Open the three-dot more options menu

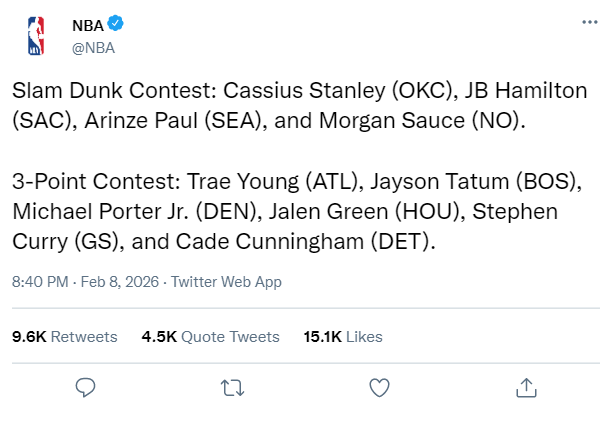(590, 22)
